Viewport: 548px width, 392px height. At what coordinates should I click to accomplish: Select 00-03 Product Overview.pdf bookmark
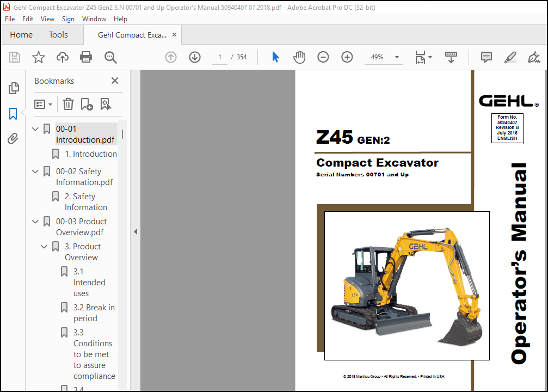pos(82,226)
